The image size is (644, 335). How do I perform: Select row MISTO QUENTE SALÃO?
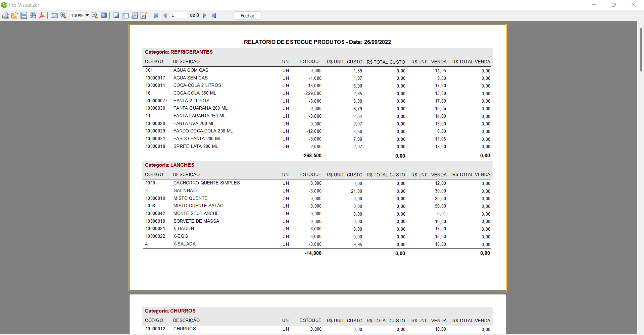coord(317,206)
